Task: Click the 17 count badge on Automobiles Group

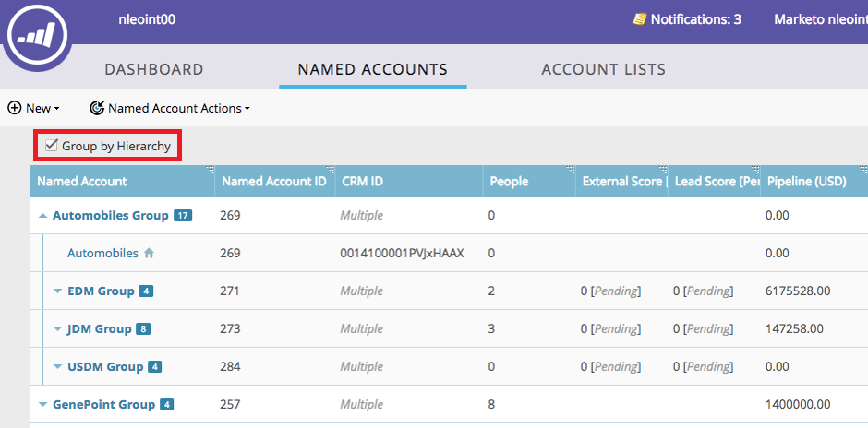Action: (x=182, y=216)
